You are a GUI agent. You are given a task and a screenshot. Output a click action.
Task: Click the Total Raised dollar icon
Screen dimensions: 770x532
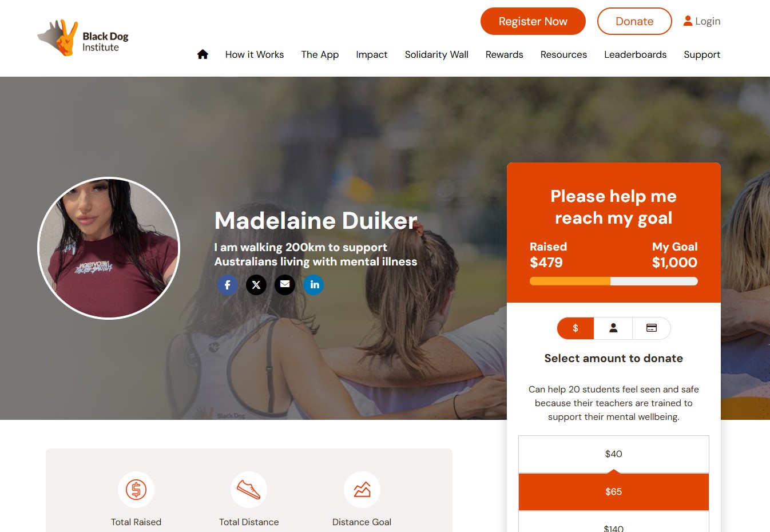point(136,490)
